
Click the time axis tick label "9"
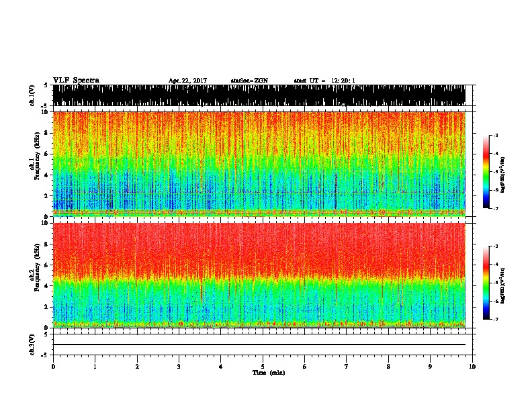430,367
